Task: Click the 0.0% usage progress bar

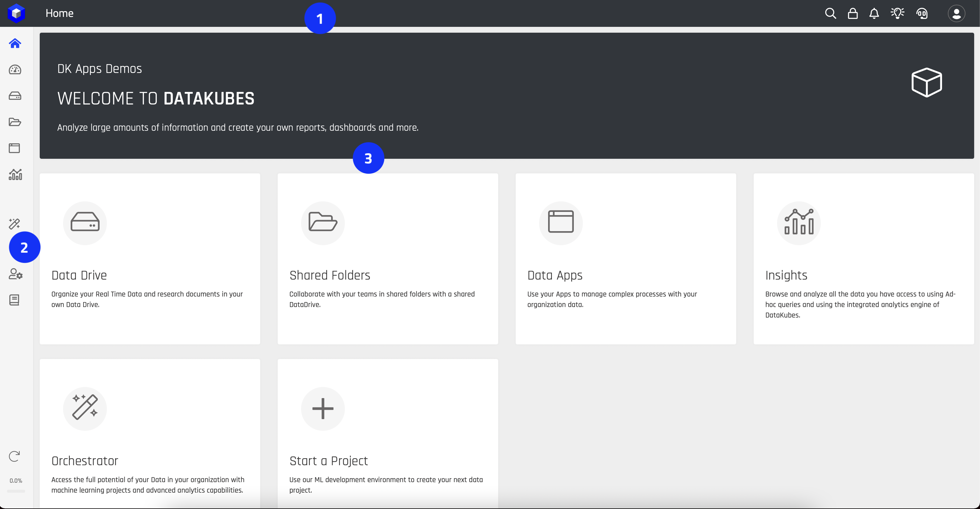Action: click(16, 491)
